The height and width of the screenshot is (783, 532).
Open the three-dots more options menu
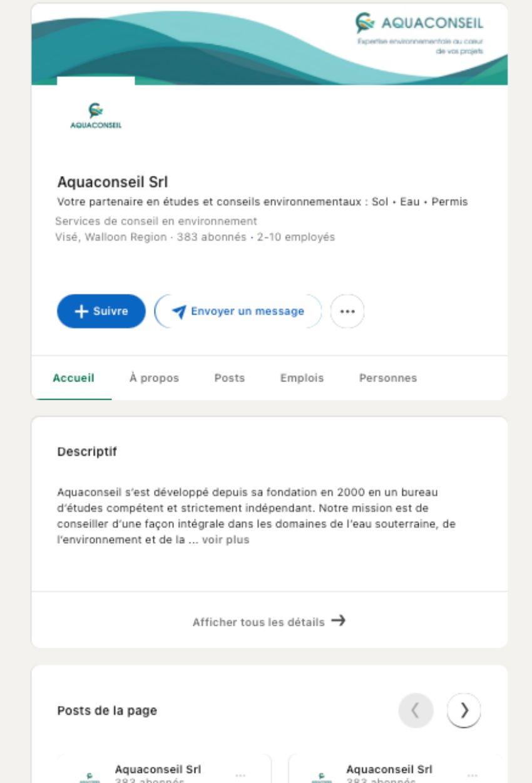(347, 311)
